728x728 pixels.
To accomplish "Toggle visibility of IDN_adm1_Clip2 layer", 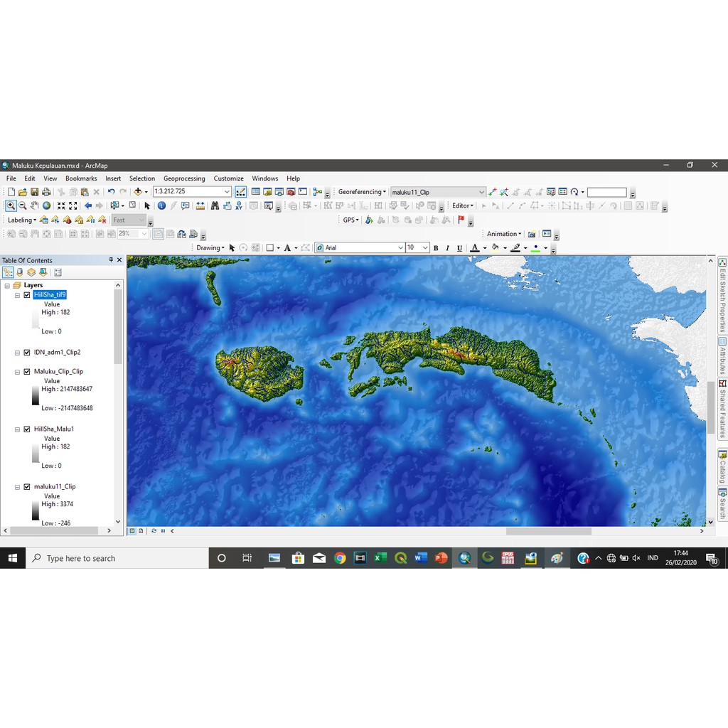I will 27,353.
